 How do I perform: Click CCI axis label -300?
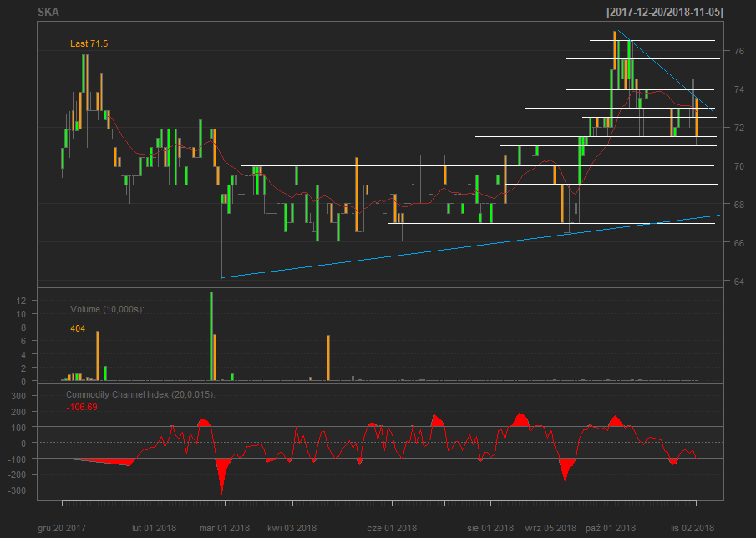[17, 490]
